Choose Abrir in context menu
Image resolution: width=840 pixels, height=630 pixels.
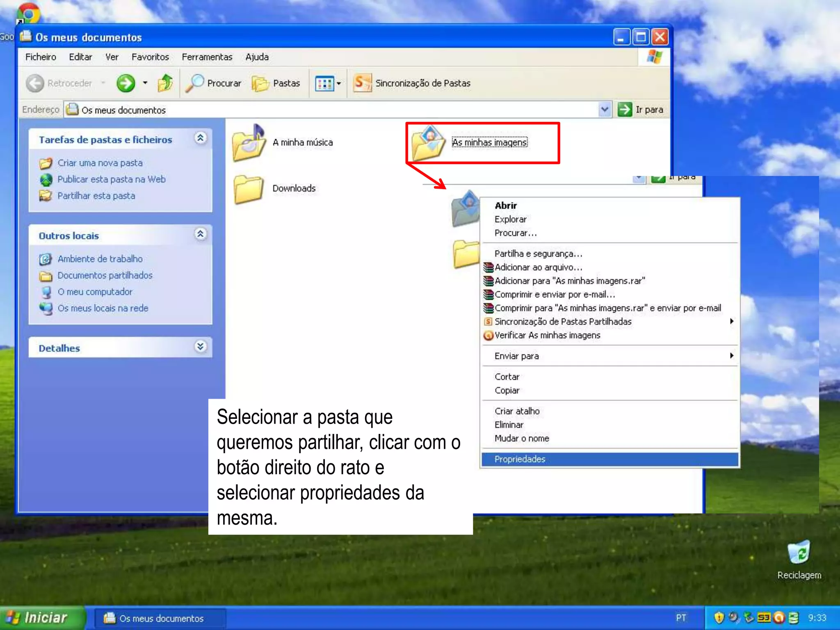point(609,205)
